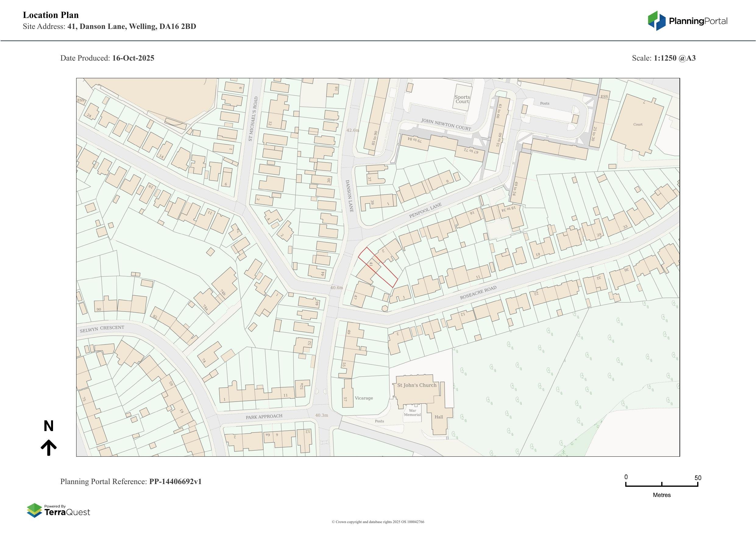756x534 pixels.
Task: Click the Planning Portal Reference number text
Action: 175,481
